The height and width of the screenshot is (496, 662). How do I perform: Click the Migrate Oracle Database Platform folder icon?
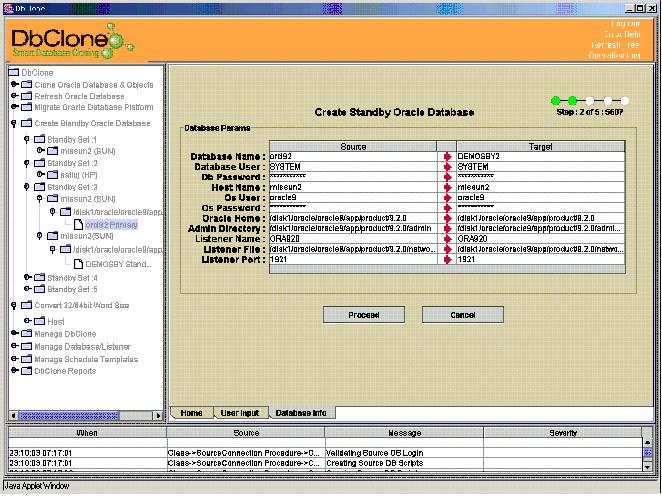tap(27, 107)
